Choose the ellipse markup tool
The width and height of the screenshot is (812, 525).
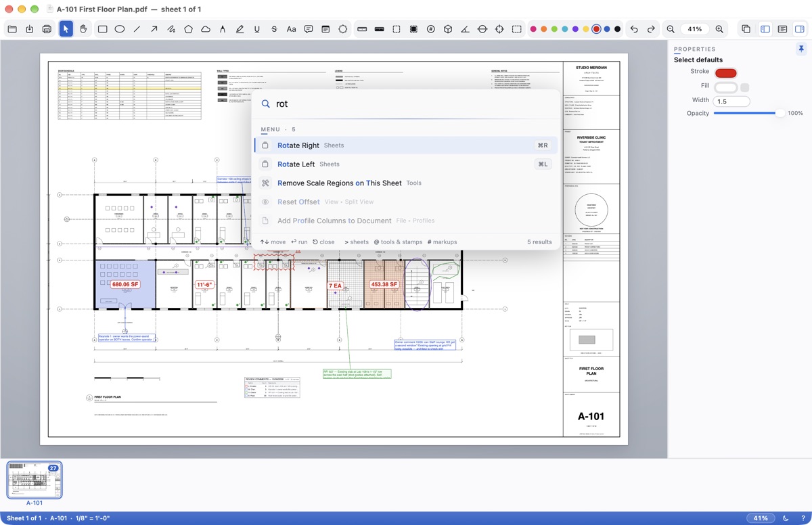pyautogui.click(x=120, y=29)
